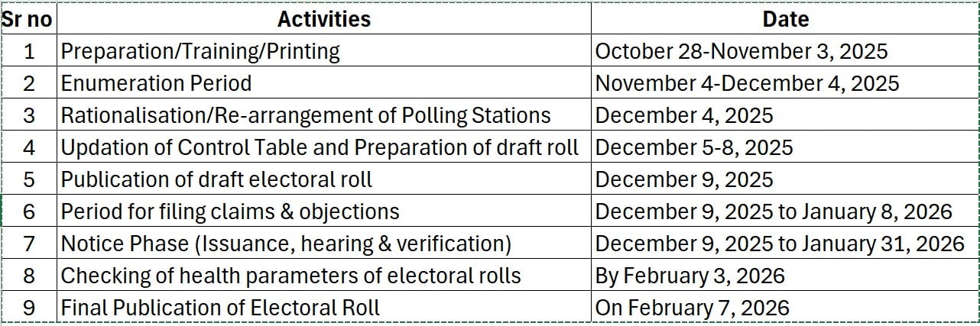Screen dimensions: 980x326
Task: Click 'Publication of draft electoral roll' cell
Action: 216,179
